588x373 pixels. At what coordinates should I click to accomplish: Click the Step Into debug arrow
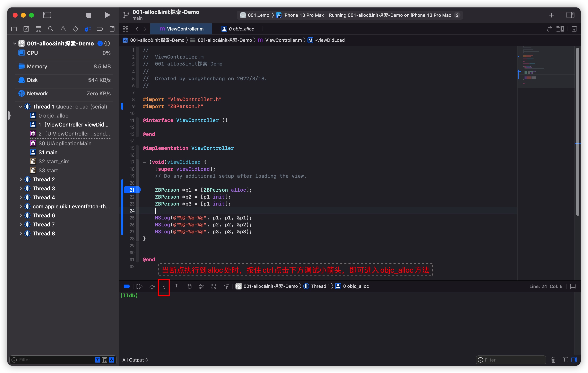tap(164, 286)
